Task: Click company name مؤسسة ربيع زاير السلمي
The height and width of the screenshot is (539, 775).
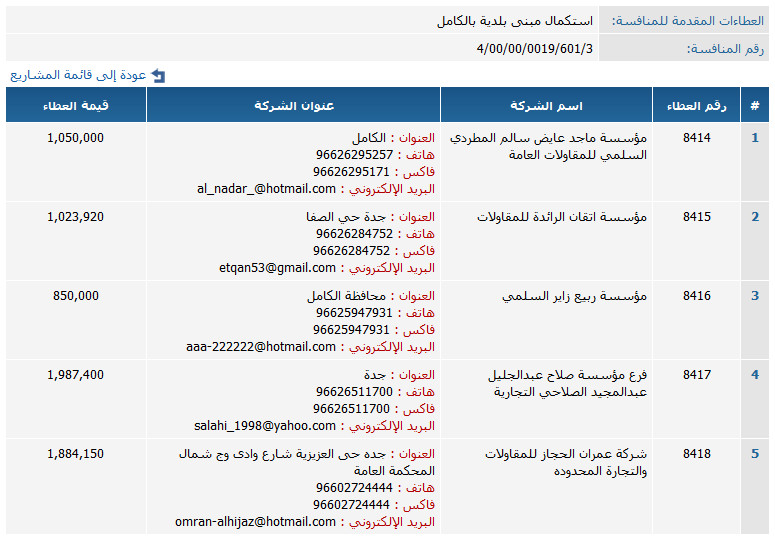Action: point(574,296)
